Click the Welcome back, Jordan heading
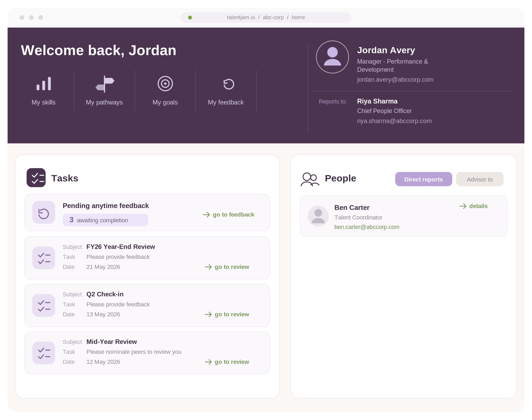The height and width of the screenshot is (420, 532). click(99, 51)
